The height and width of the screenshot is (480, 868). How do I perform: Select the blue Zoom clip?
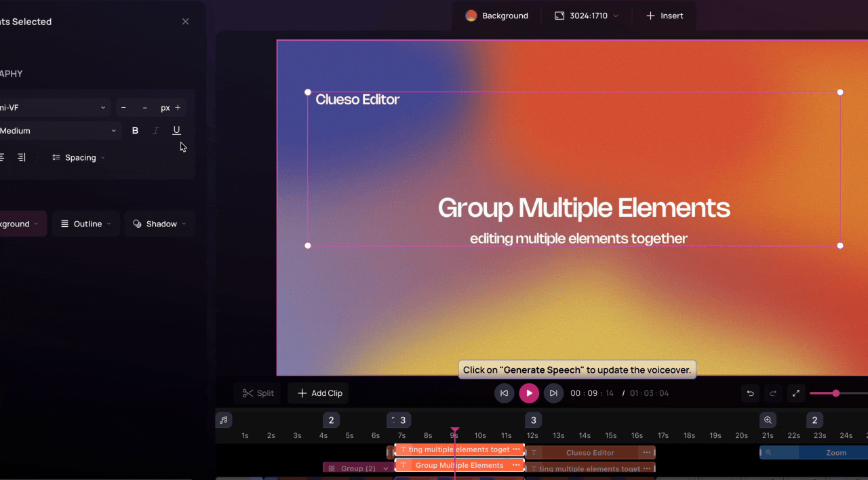(814, 452)
